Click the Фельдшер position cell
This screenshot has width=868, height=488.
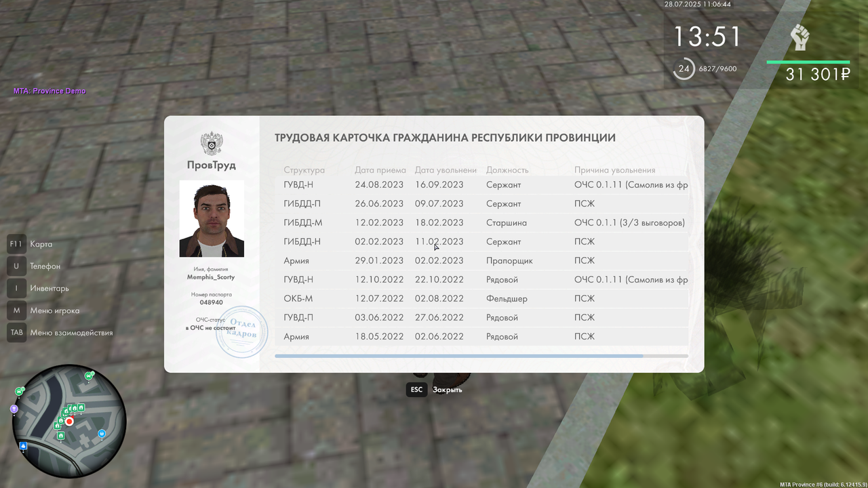507,299
